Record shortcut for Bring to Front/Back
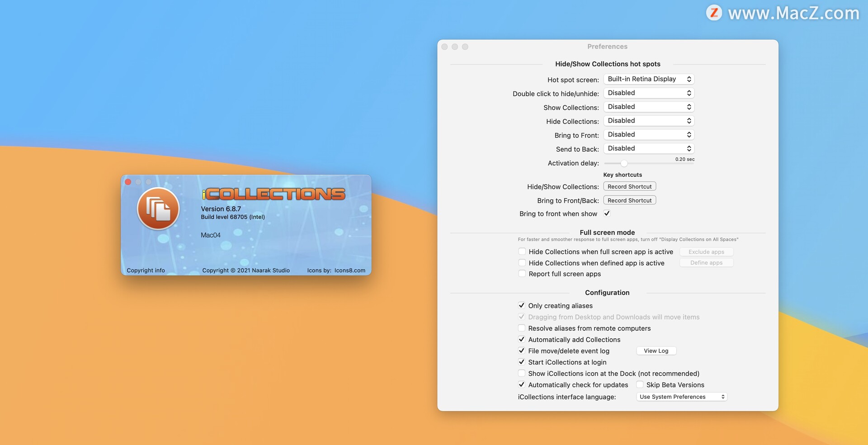868x445 pixels. coord(629,200)
